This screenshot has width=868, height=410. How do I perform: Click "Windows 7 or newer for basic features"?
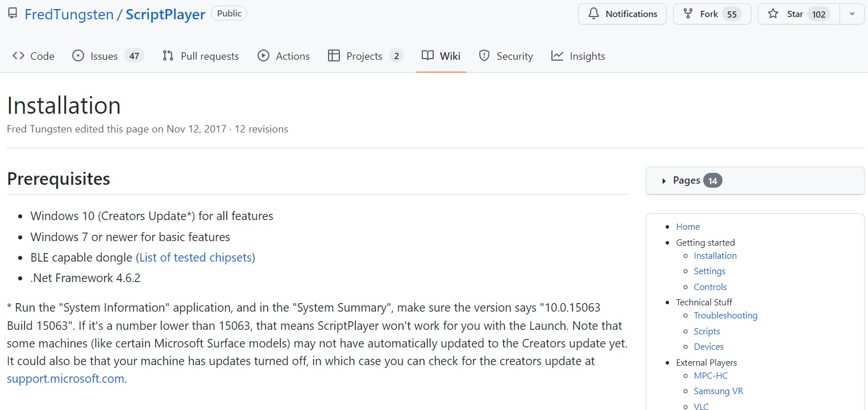[x=130, y=237]
